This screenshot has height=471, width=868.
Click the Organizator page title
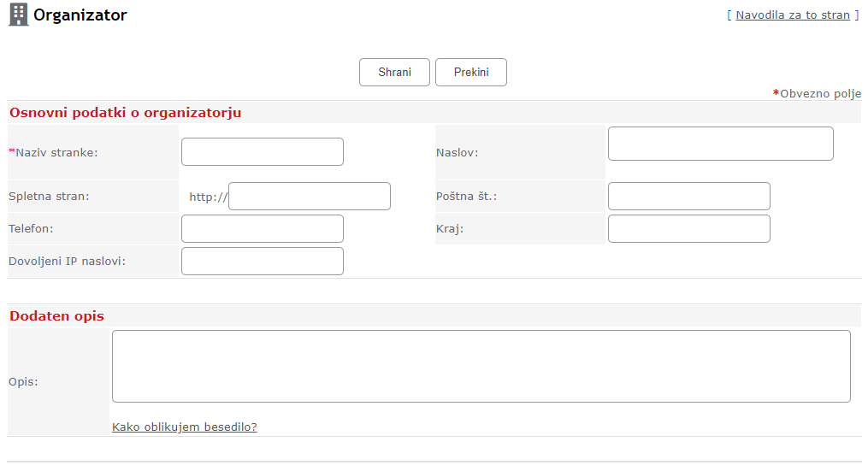[x=80, y=15]
